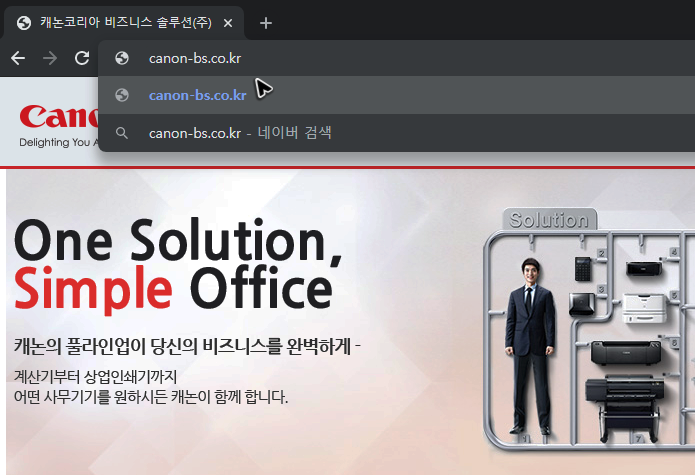Click the search magnifier icon in suggestions
Image resolution: width=695 pixels, height=475 pixels.
coord(122,133)
